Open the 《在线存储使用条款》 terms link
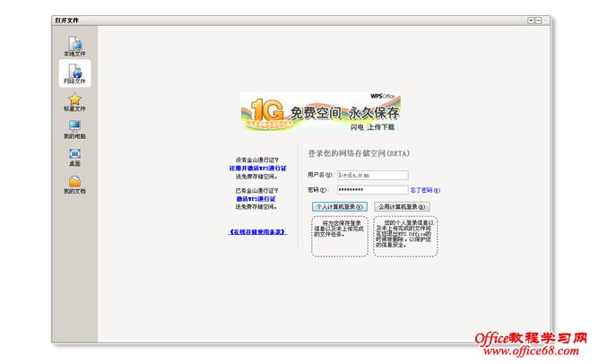This screenshot has width=599, height=364. [257, 232]
